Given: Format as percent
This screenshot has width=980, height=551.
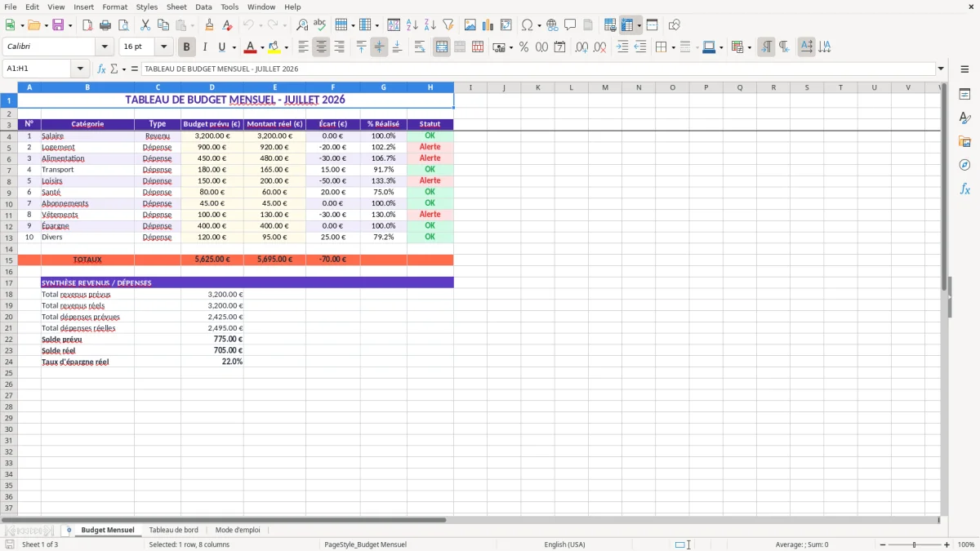Looking at the screenshot, I should click(x=524, y=47).
